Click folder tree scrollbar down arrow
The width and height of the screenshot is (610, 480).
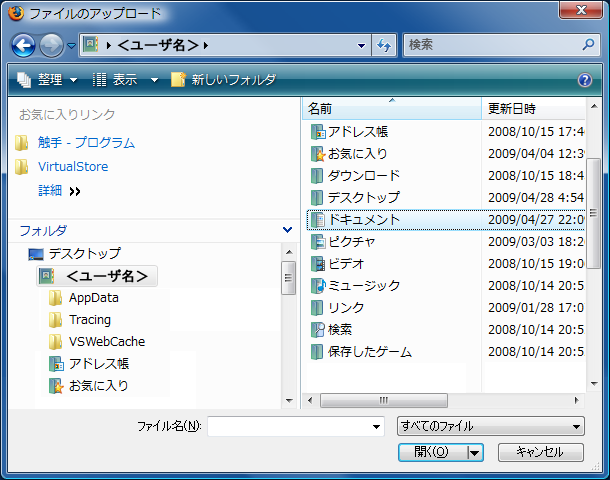(x=289, y=401)
